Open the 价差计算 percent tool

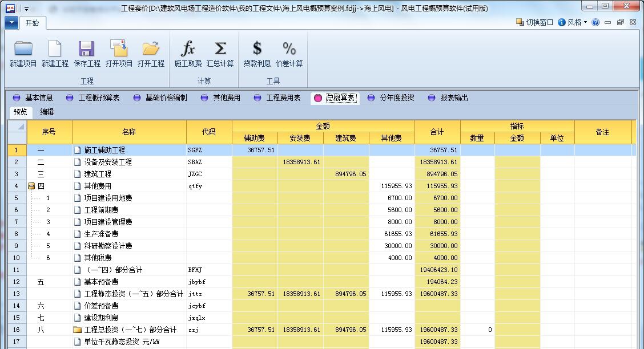[289, 49]
